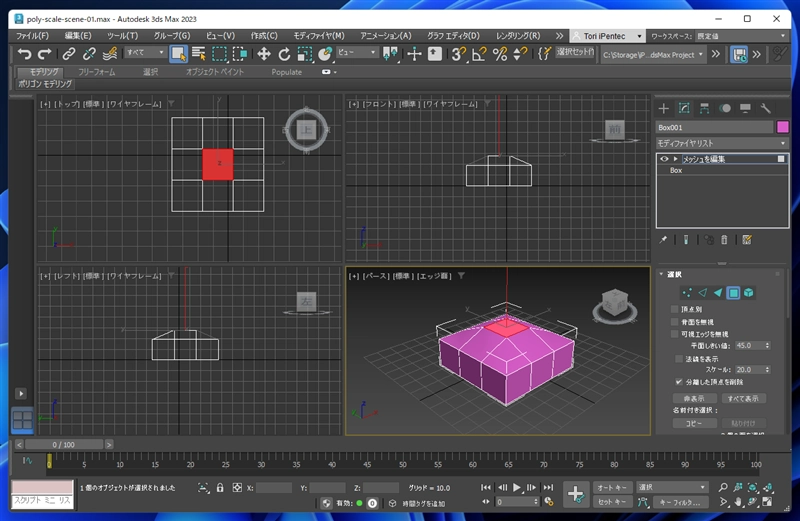Activate the Select and Move tool
800x521 pixels.
pos(264,54)
